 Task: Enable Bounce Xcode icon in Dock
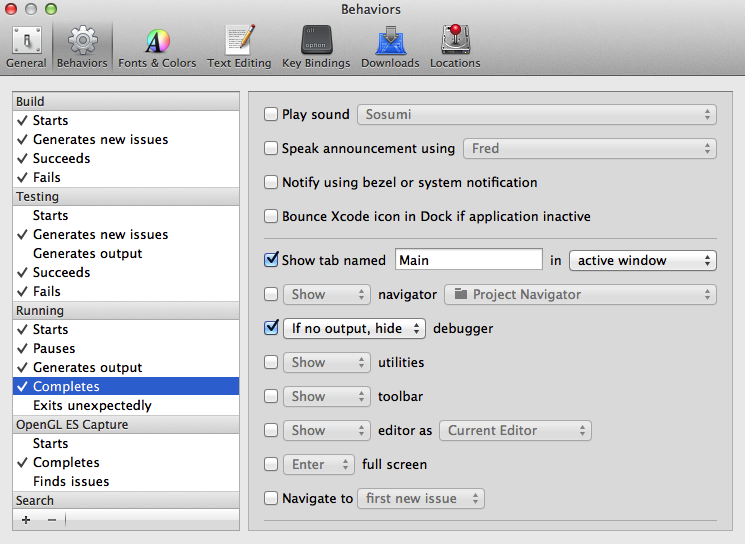(x=271, y=216)
